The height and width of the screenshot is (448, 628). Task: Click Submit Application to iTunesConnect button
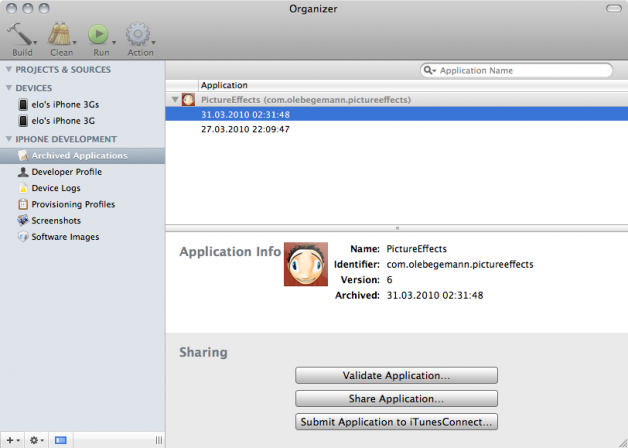click(396, 421)
